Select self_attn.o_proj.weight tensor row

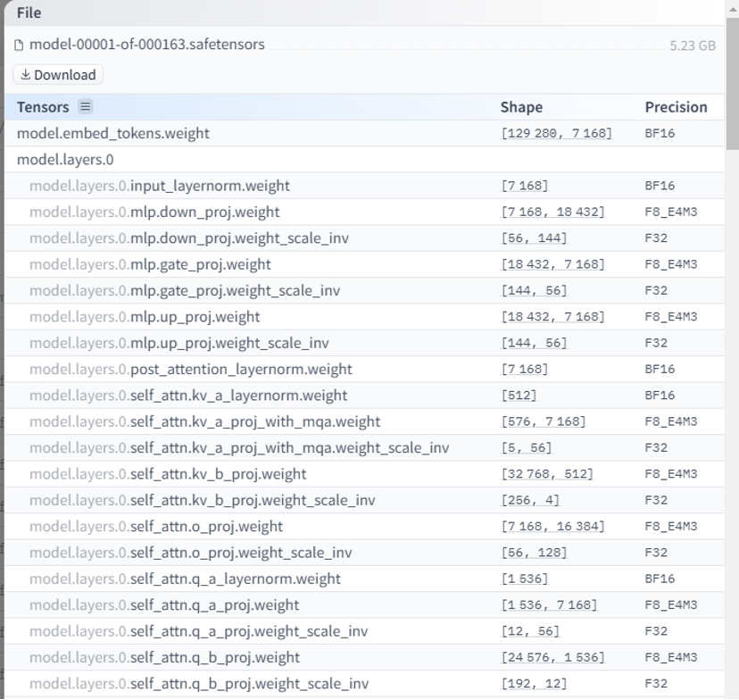364,526
